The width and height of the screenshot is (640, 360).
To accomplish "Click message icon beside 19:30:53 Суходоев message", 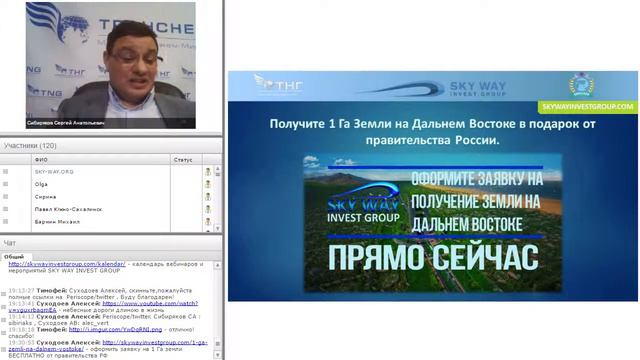I will (4, 349).
